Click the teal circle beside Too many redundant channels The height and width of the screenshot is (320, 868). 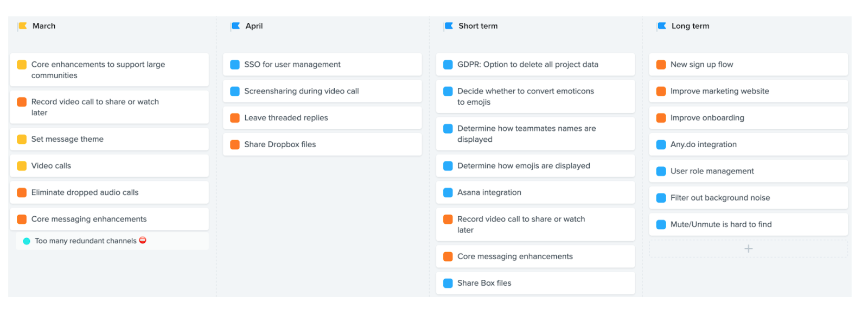point(27,241)
